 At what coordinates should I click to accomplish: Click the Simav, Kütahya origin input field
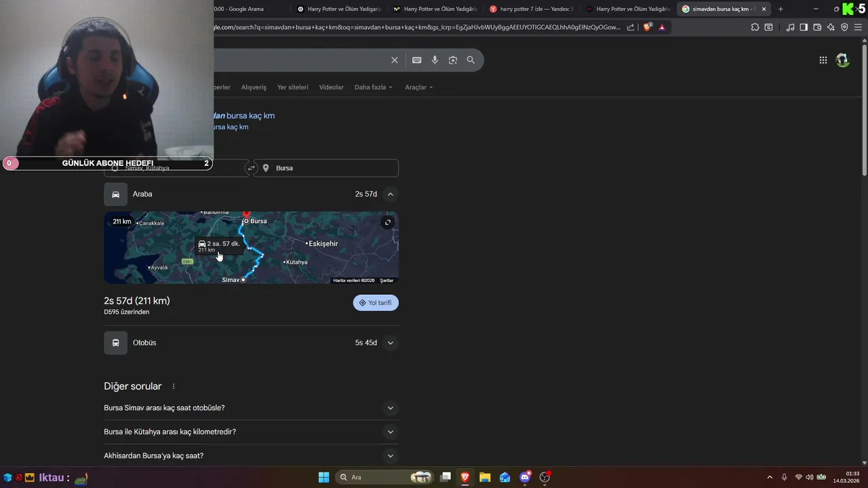pyautogui.click(x=176, y=168)
